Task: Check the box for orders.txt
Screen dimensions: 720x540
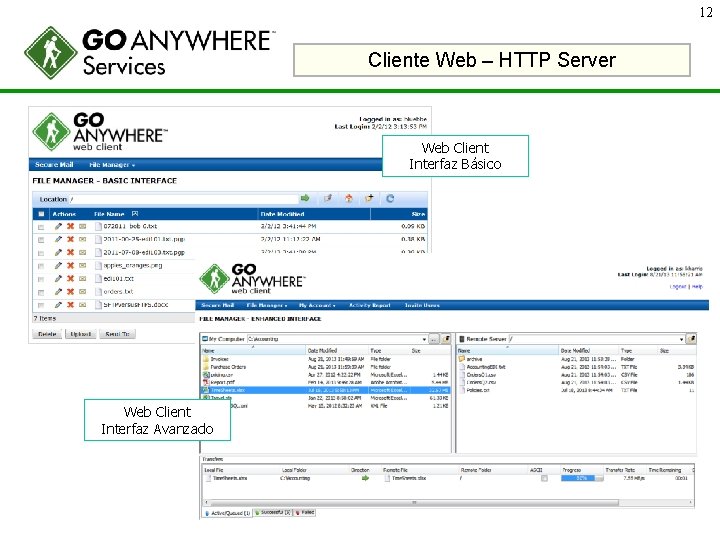Action: 41,292
